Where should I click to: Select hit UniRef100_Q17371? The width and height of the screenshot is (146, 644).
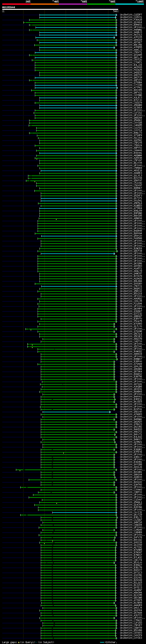131,198
